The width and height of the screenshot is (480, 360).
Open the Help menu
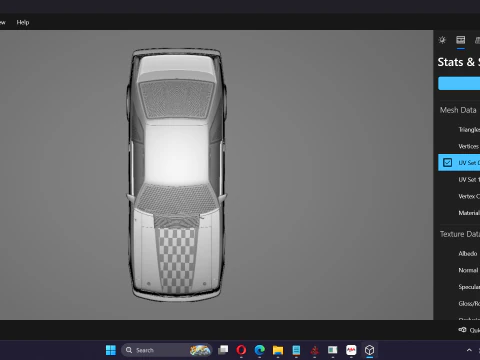tap(23, 22)
